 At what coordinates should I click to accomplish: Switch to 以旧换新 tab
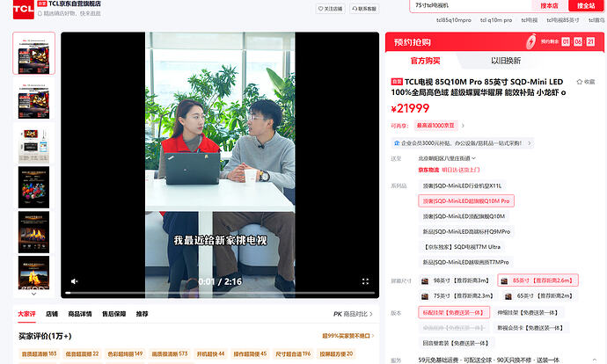pos(506,61)
